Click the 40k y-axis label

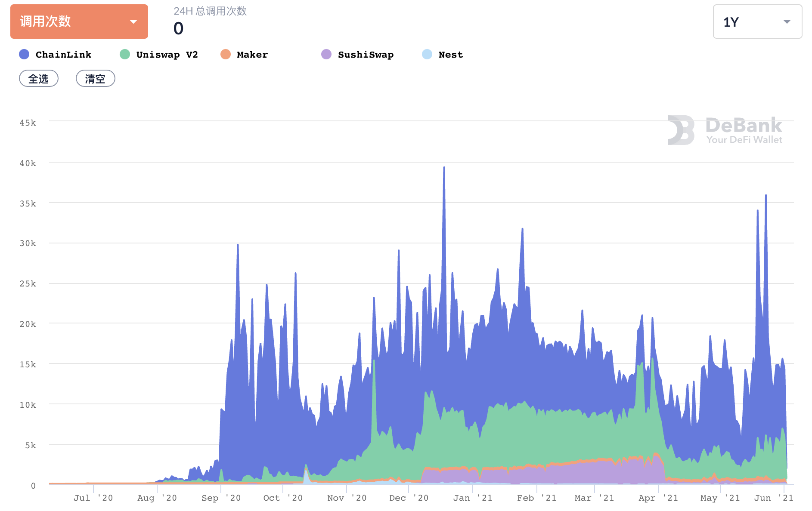(x=28, y=163)
